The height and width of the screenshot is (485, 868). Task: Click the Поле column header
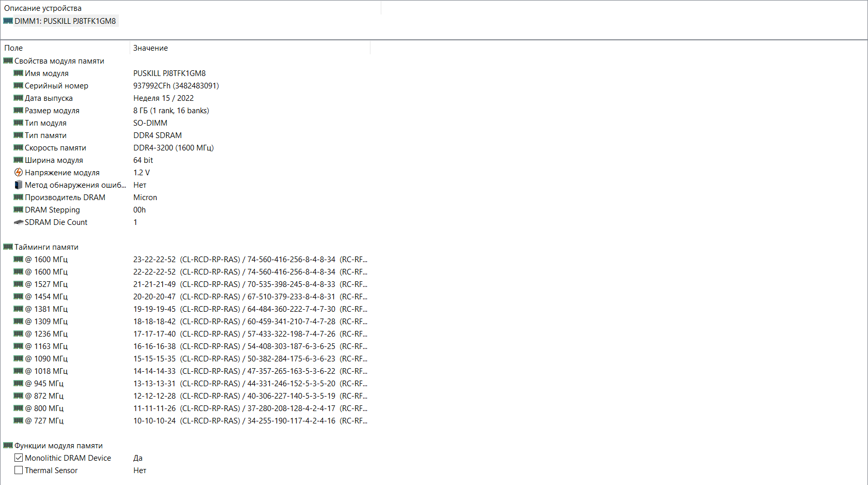65,48
